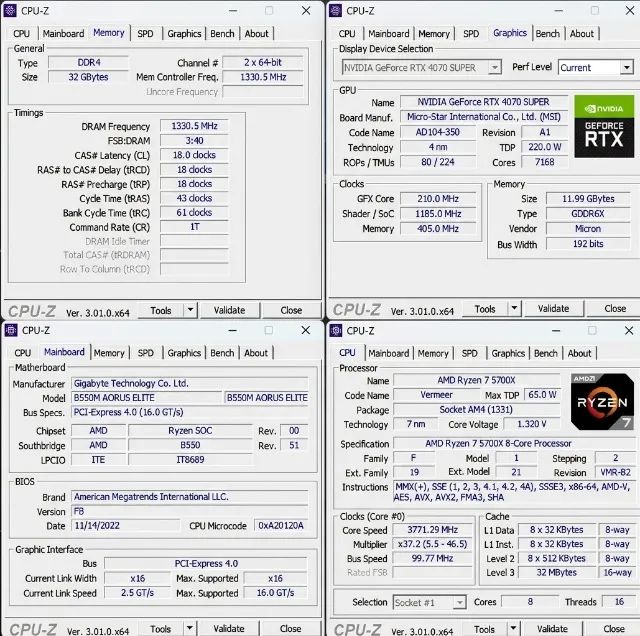
Task: Open Tools dropdown arrow in Memory window
Action: (191, 310)
